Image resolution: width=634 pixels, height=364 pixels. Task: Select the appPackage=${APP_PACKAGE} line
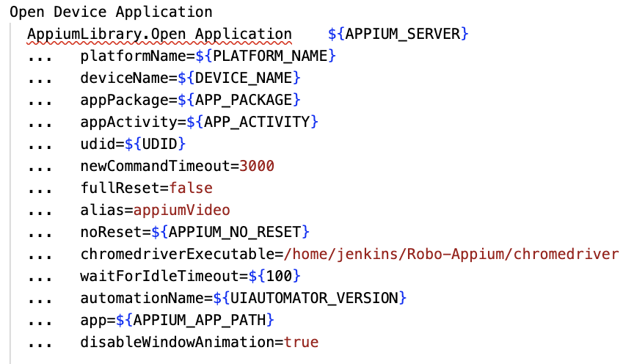(190, 100)
